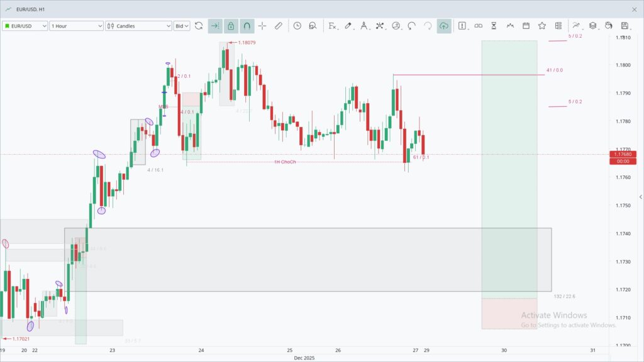
Task: Open the Fx indicators menu
Action: point(332,26)
